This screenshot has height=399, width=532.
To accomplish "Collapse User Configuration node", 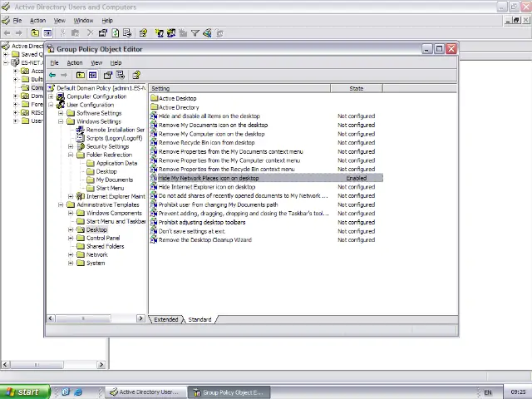I will 51,105.
